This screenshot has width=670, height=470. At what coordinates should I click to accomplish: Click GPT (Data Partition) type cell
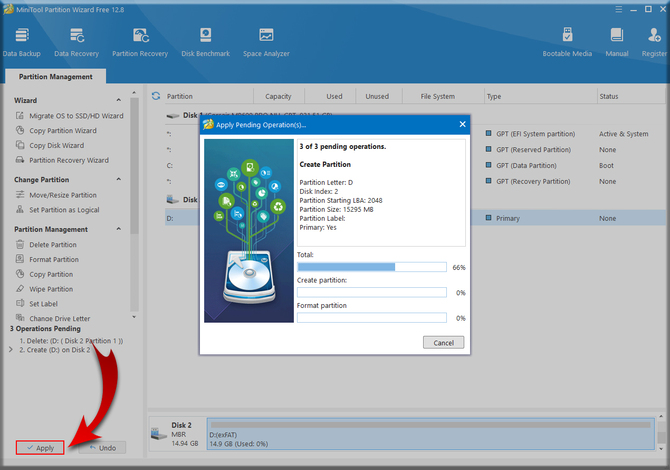point(526,165)
